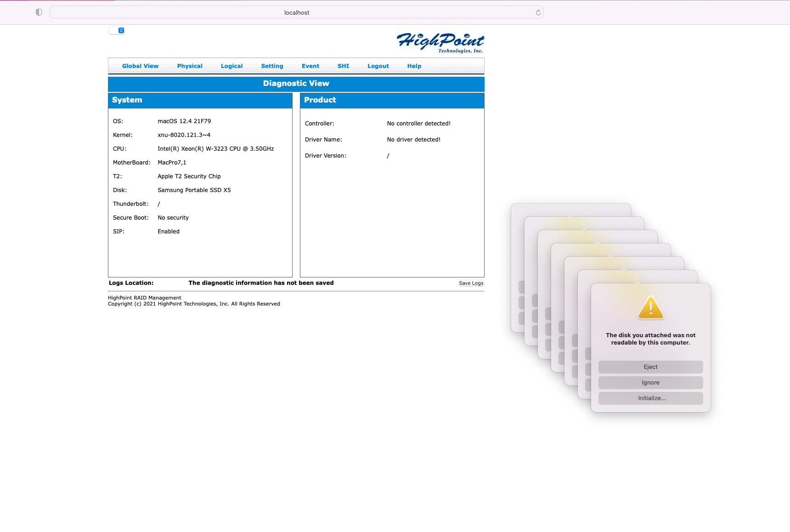Viewport: 790px width, 532px height.
Task: Select the Kernel value xnu-8020.121.3~4
Action: [x=184, y=135]
